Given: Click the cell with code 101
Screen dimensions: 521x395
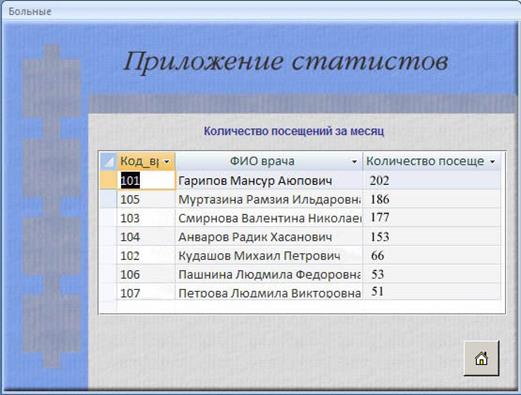Looking at the screenshot, I should [146, 181].
